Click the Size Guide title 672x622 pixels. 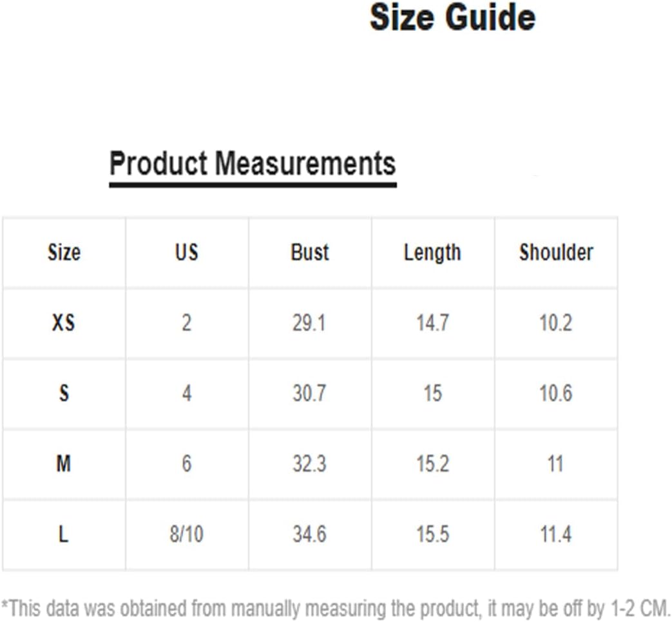[x=452, y=18]
